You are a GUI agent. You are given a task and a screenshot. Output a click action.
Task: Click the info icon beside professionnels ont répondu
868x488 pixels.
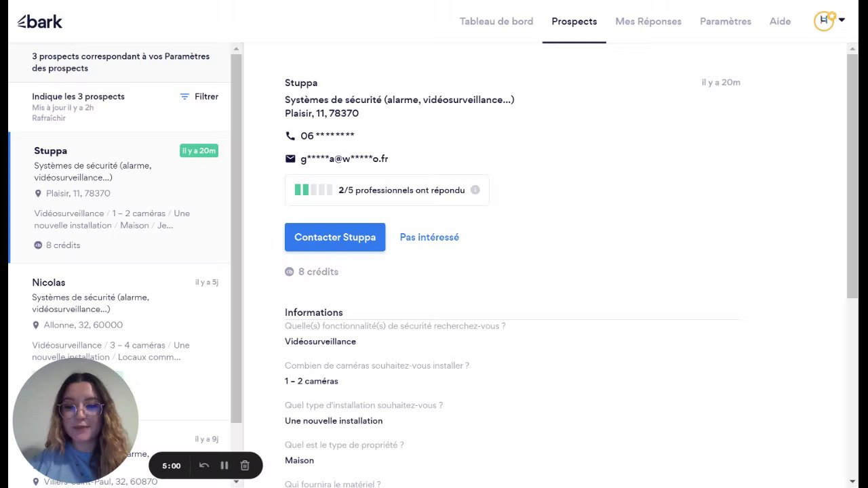tap(475, 190)
